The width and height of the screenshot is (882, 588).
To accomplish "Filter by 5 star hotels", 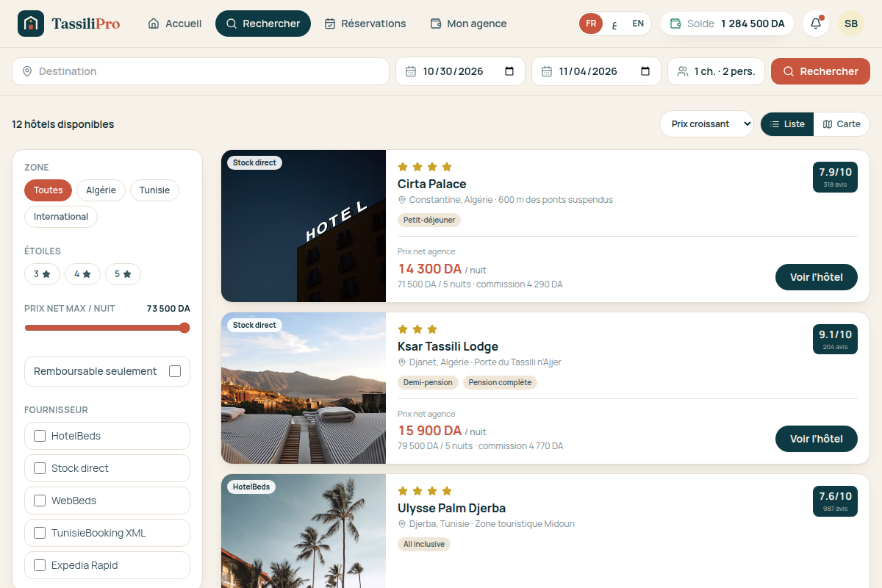I will pyautogui.click(x=123, y=274).
